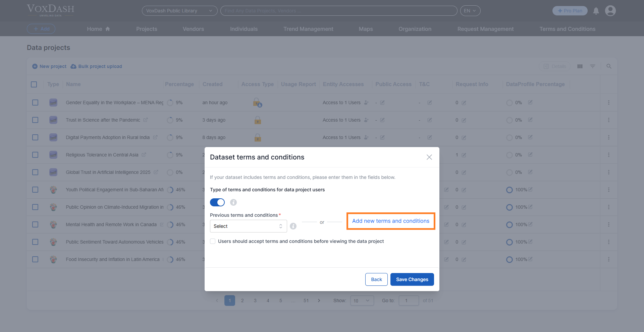The height and width of the screenshot is (332, 644).
Task: Open the Maps menu
Action: click(366, 29)
